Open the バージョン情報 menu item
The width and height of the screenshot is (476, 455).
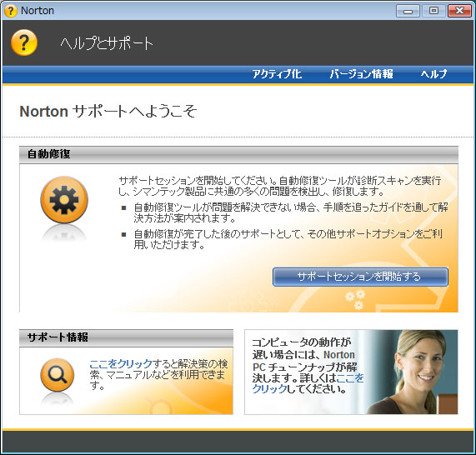tap(361, 74)
